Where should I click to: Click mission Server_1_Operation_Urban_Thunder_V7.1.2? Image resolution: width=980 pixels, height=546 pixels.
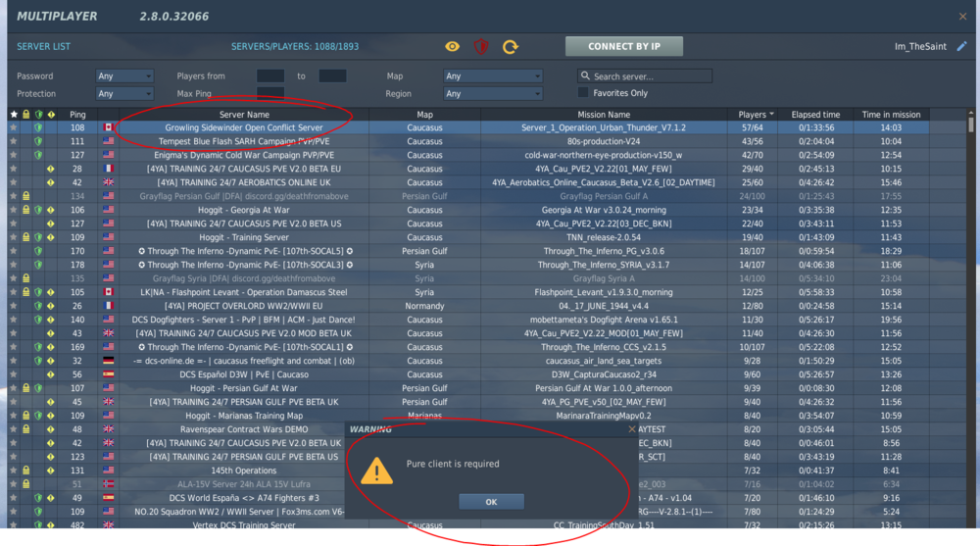coord(604,127)
